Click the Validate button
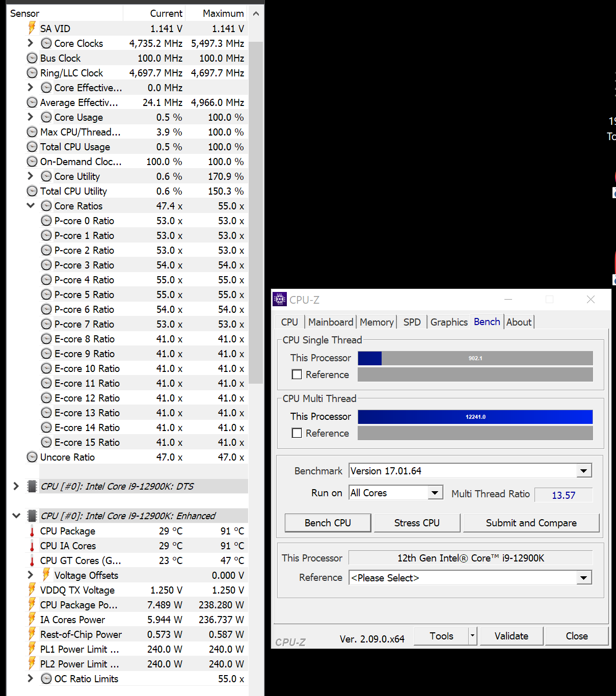 511,636
